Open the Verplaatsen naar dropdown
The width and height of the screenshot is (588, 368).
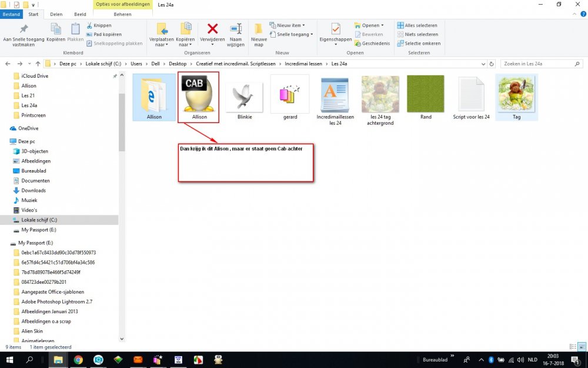162,35
